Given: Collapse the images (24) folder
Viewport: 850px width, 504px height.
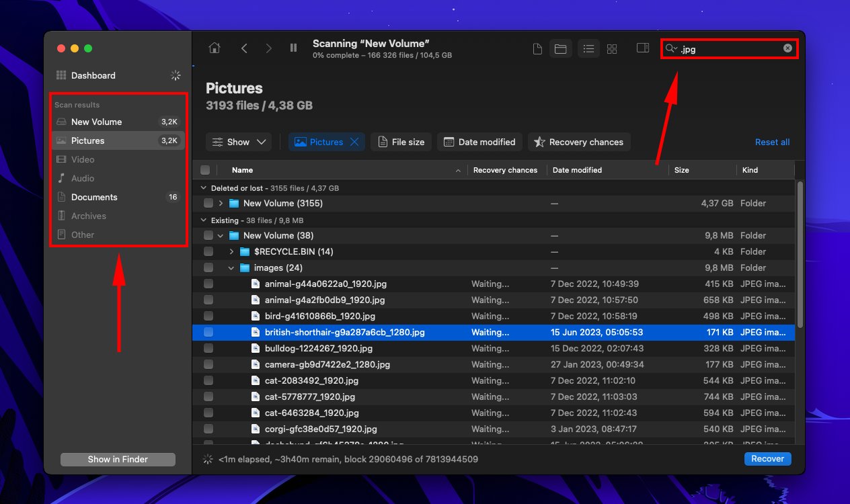Looking at the screenshot, I should tap(231, 267).
